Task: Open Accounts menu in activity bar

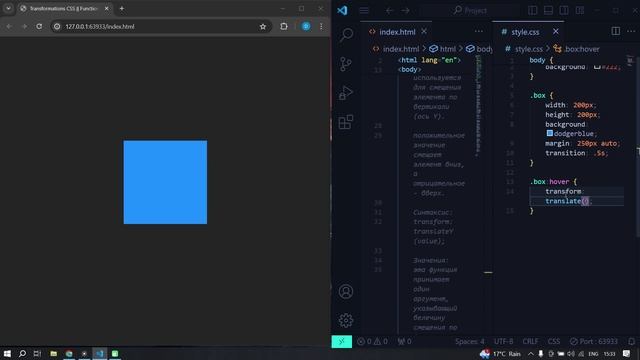Action: coord(346,291)
